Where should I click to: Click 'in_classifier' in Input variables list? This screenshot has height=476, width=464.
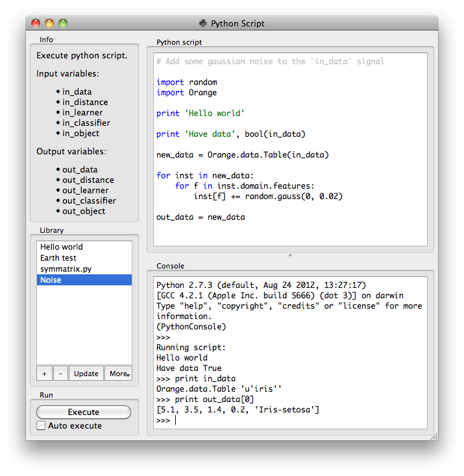click(x=86, y=123)
